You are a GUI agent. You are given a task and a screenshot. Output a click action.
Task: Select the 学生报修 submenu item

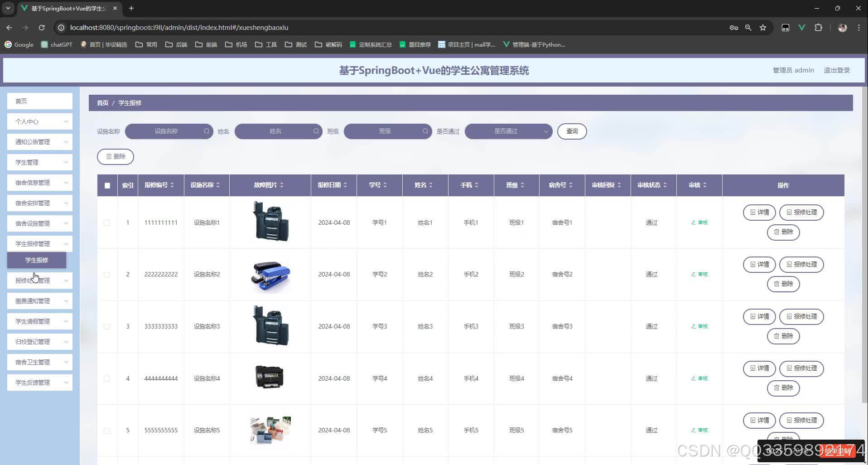tap(37, 260)
